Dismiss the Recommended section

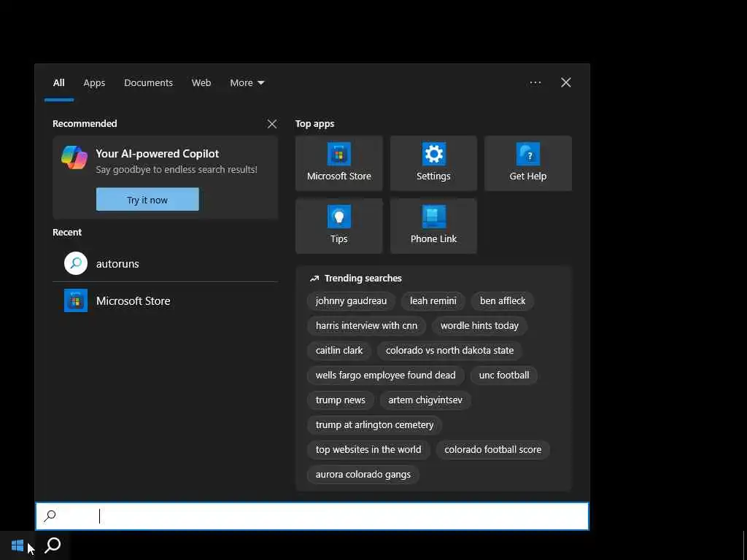[x=272, y=124]
